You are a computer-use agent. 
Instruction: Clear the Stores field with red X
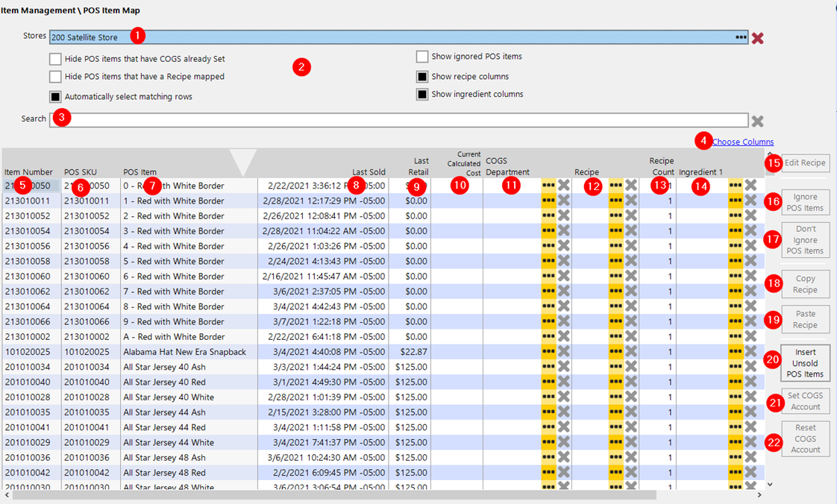point(757,38)
